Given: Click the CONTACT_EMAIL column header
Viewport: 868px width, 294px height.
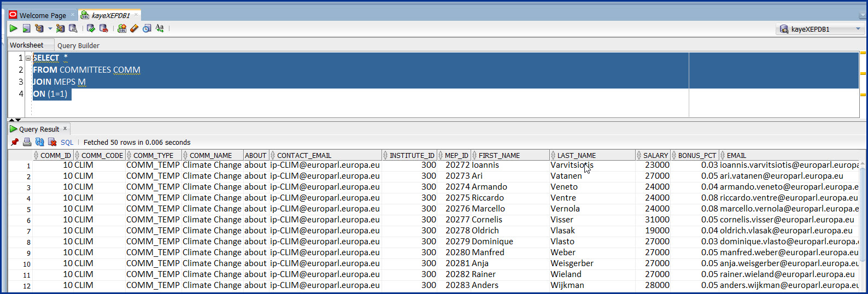Looking at the screenshot, I should [x=326, y=155].
